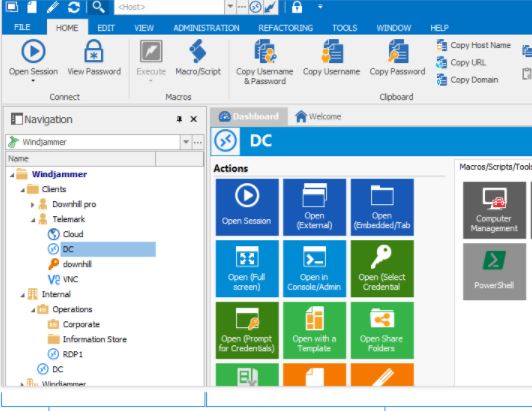Click the Open Session blue tile

tap(247, 207)
